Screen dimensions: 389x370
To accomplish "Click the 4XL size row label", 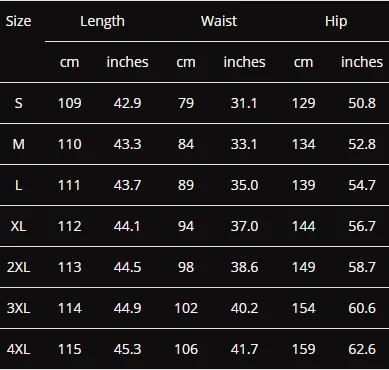I will click(19, 349).
